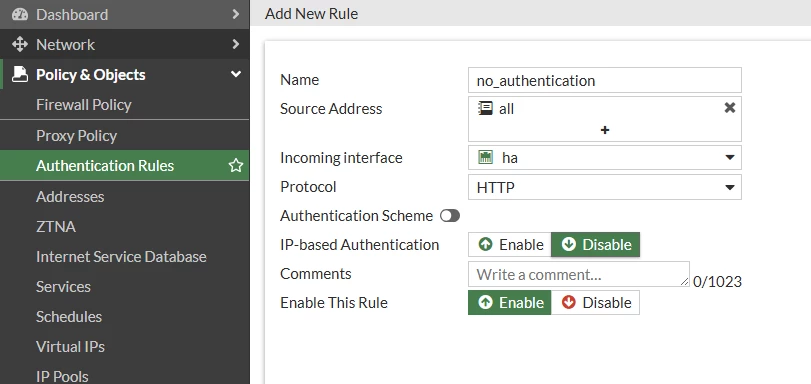Click the Policy & Objects icon

20,75
